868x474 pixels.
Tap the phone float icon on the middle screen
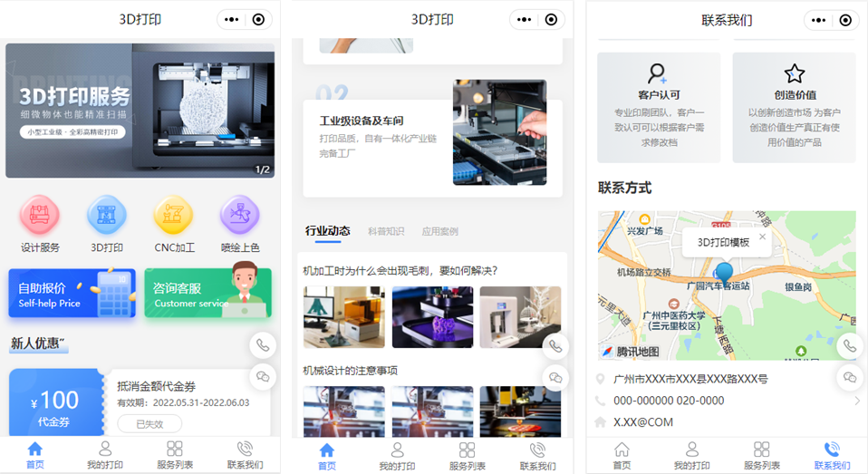[x=555, y=346]
